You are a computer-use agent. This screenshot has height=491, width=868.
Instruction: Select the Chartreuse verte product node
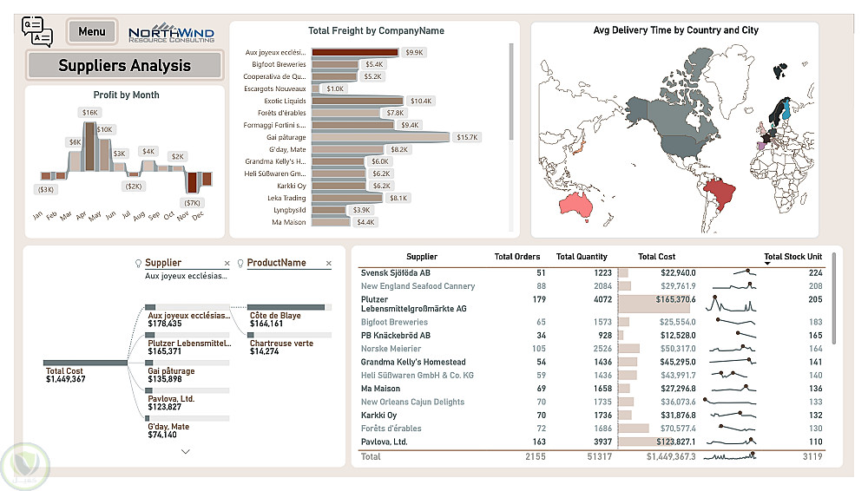click(289, 344)
